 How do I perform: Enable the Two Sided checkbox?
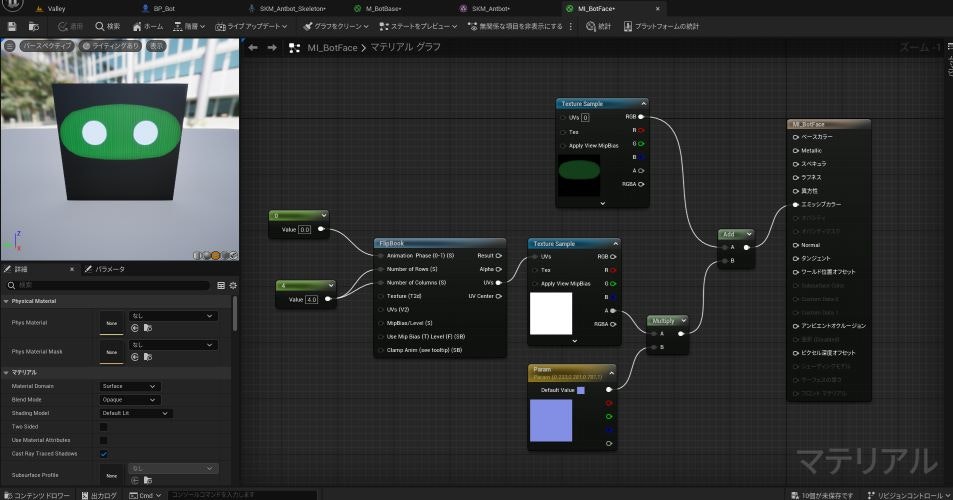(104, 427)
